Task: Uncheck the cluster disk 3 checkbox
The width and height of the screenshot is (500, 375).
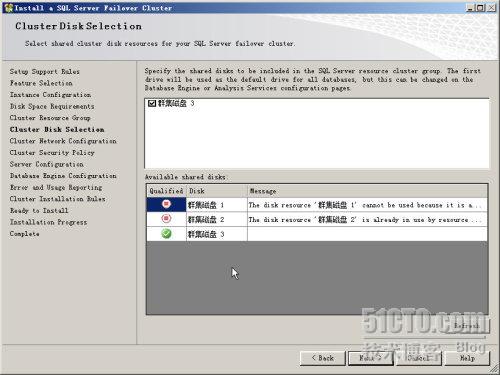Action: tap(152, 103)
